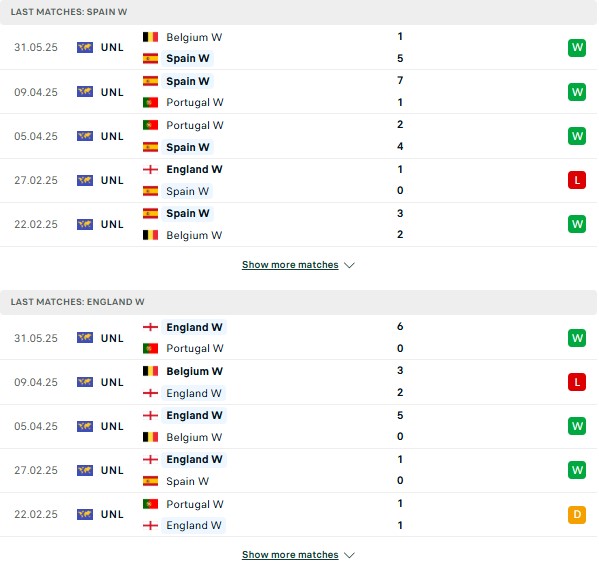The width and height of the screenshot is (599, 574).
Task: Click the Belgium flag next to Belgium W on Spain's 31.05.25 match
Action: (151, 37)
